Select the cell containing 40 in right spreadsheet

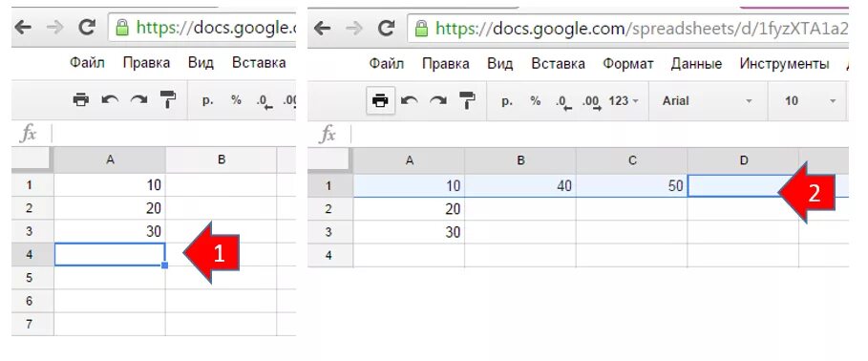coord(520,186)
